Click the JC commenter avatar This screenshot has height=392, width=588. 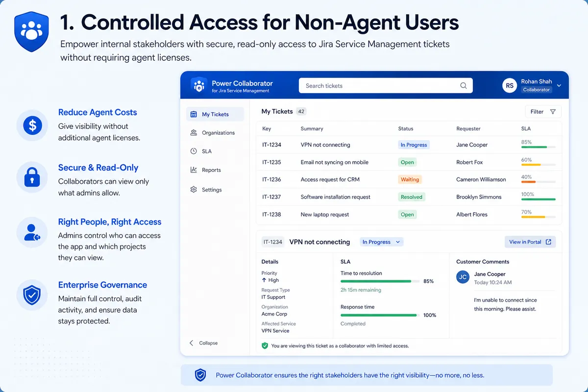pyautogui.click(x=463, y=277)
